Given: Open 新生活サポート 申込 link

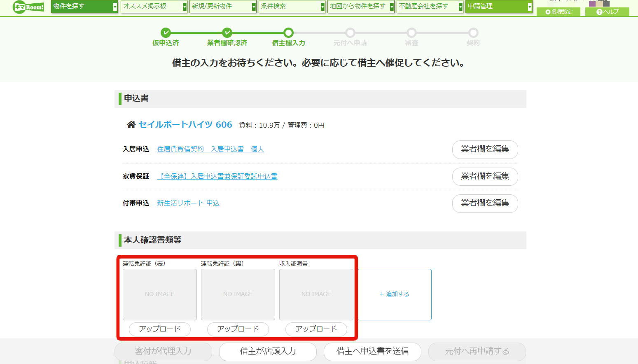Looking at the screenshot, I should tap(188, 203).
